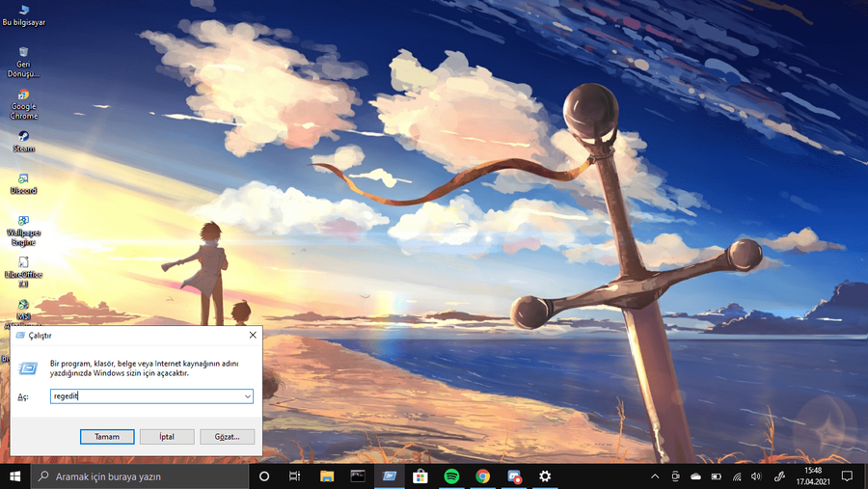Select the Geri Dönüşüm recycle bin icon
Image resolution: width=868 pixels, height=489 pixels.
point(23,62)
